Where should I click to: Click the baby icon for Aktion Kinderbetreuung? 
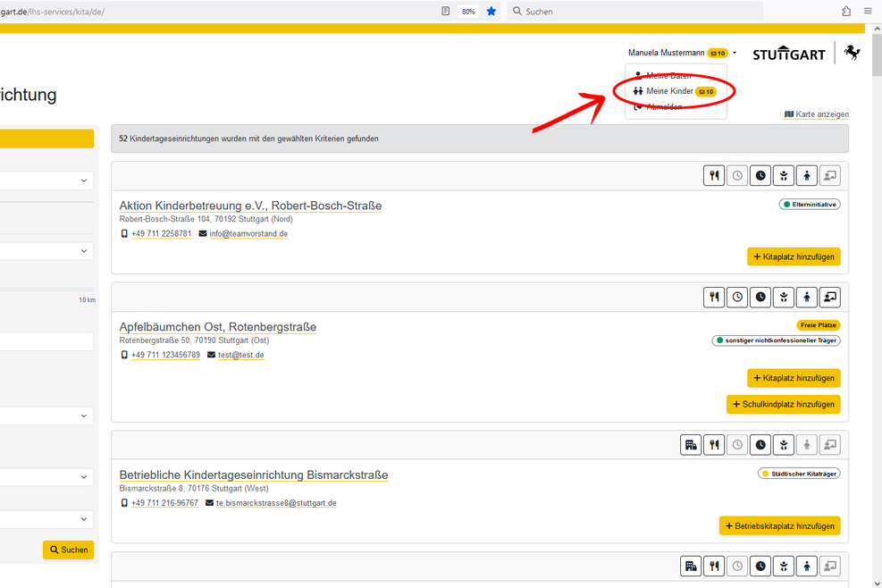click(784, 176)
